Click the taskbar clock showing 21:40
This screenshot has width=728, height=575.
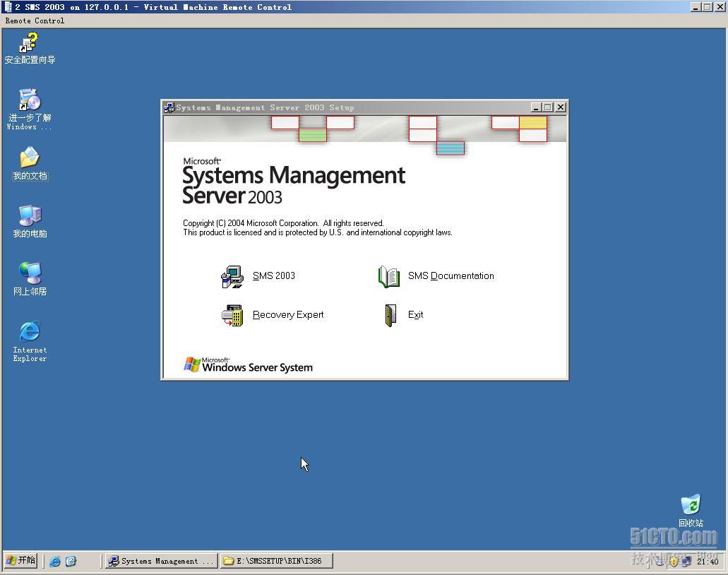click(708, 562)
